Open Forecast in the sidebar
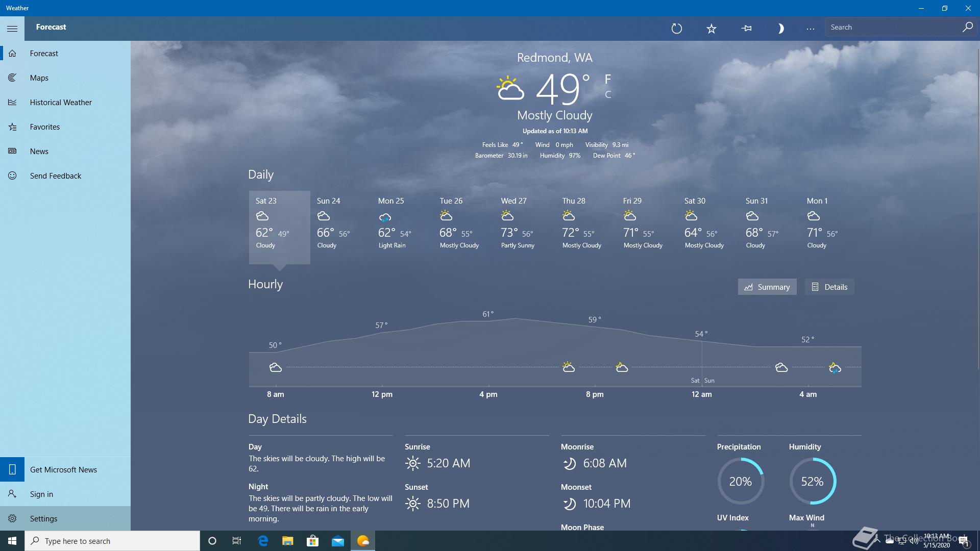 click(x=65, y=53)
